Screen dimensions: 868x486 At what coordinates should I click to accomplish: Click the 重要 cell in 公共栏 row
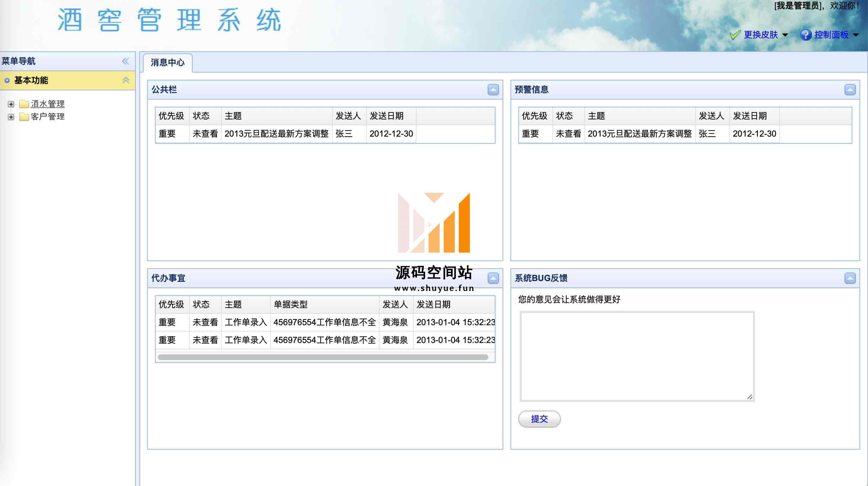[x=172, y=134]
